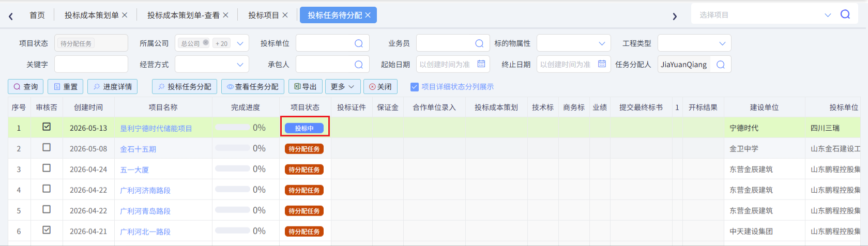Toggle 项目详细状态分列展示 checkbox
This screenshot has height=246, width=868.
click(x=414, y=87)
